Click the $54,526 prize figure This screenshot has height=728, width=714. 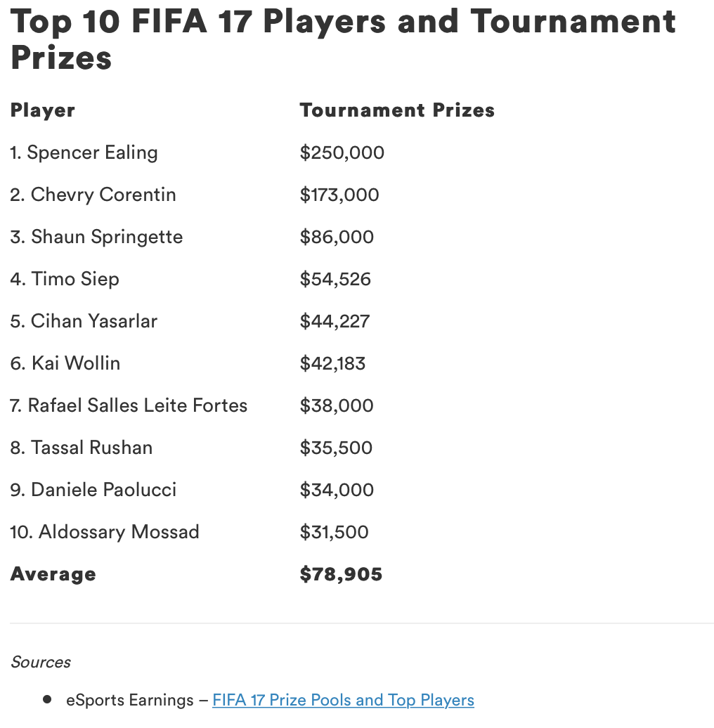(x=335, y=279)
